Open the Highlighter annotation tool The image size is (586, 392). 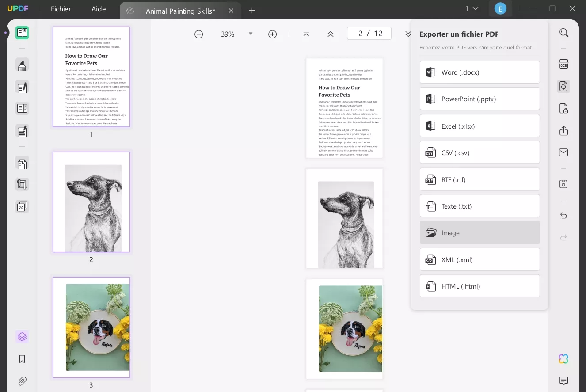(x=22, y=65)
